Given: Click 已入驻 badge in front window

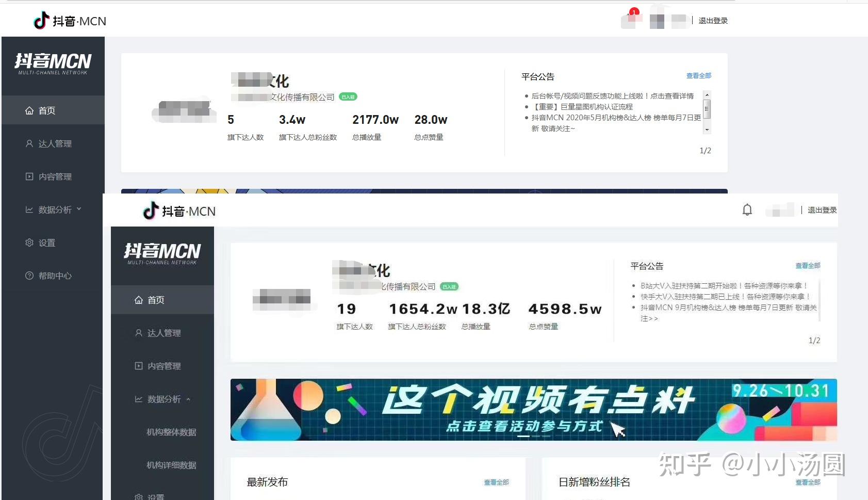Looking at the screenshot, I should pyautogui.click(x=449, y=286).
